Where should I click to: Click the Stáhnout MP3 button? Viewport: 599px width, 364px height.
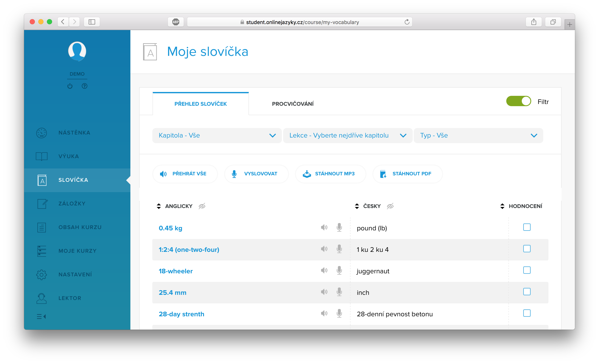pos(330,174)
